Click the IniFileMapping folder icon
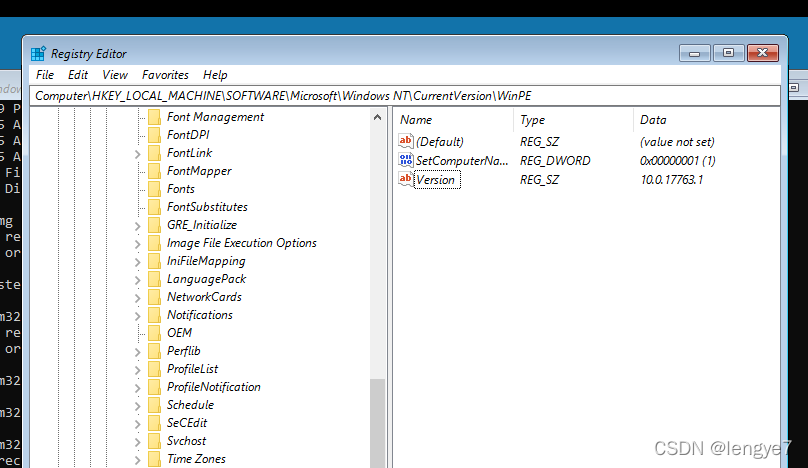 tap(154, 261)
